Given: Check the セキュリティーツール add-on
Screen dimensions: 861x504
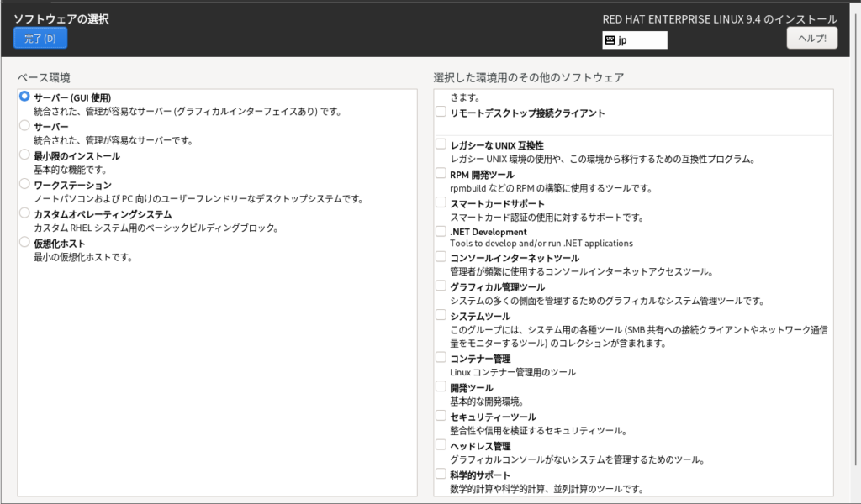Looking at the screenshot, I should [441, 416].
